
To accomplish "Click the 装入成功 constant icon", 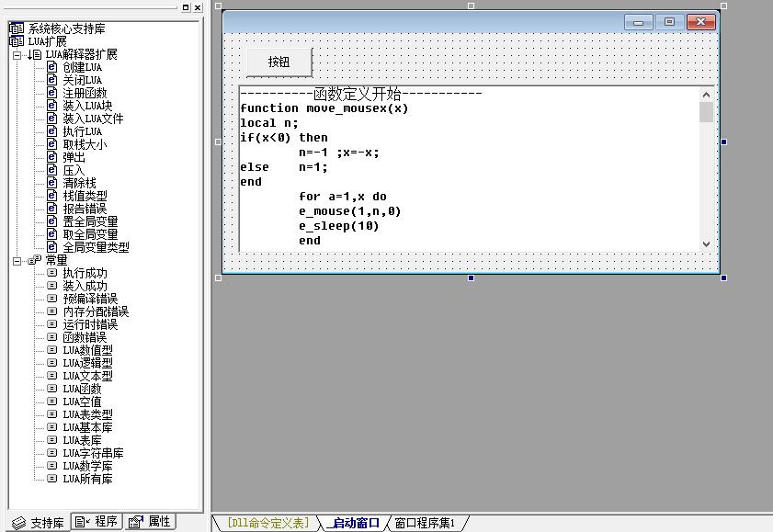I will tap(52, 285).
